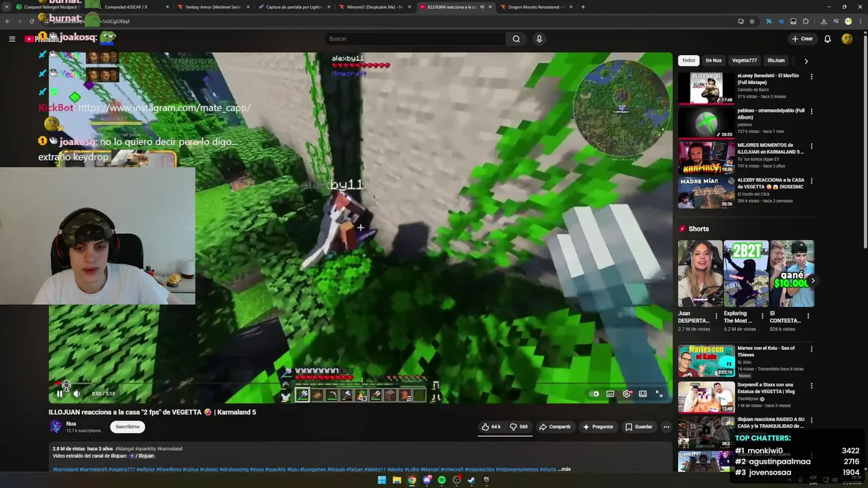The height and width of the screenshot is (488, 868).
Task: Switch to the Comunidad 420CAP browser tab
Action: tap(132, 7)
